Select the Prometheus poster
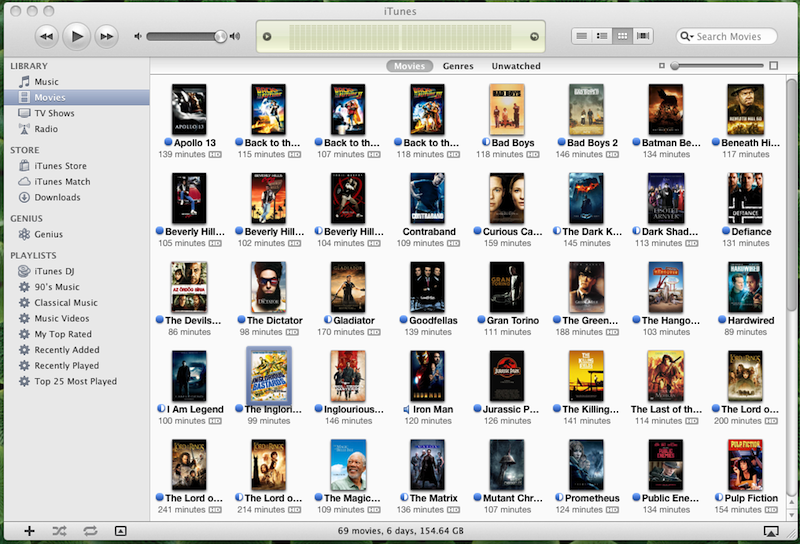This screenshot has height=544, width=800. click(586, 464)
